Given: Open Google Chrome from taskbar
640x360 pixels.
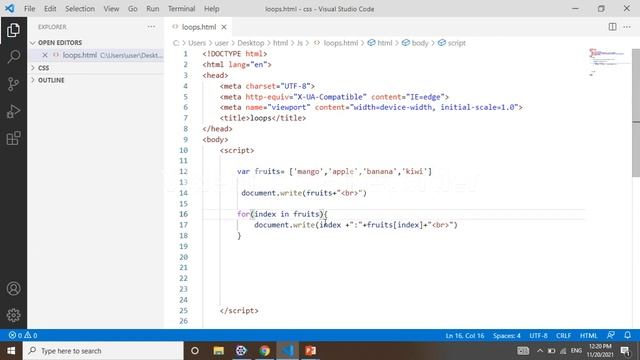Looking at the screenshot, I should (264, 351).
